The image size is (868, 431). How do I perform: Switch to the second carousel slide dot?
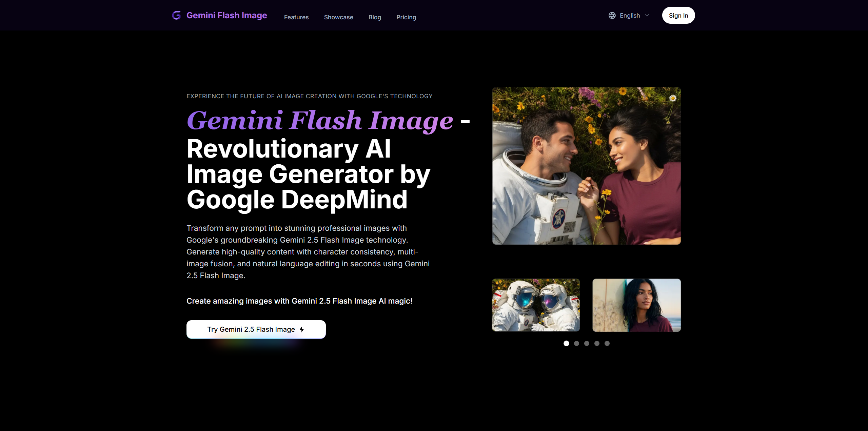click(x=576, y=343)
